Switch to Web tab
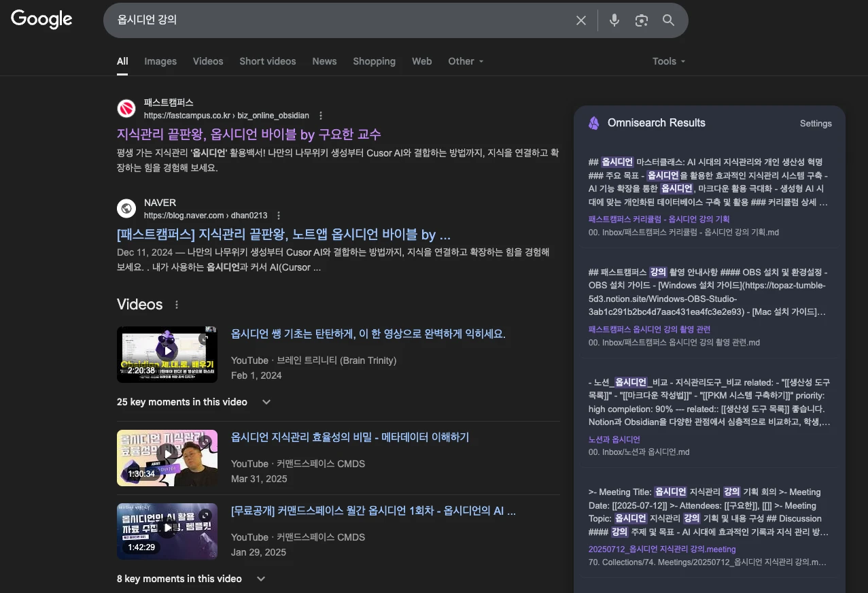Screen dimensions: 868x593 421,61
